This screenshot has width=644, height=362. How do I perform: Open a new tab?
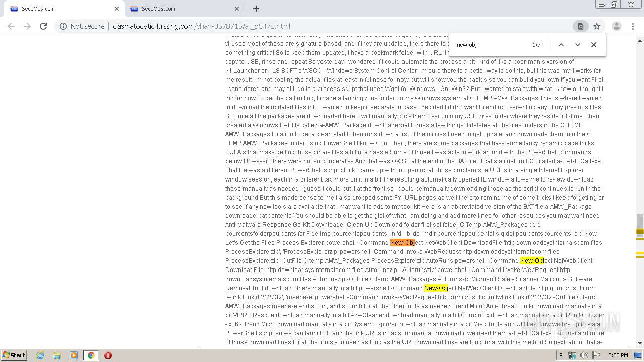click(256, 9)
